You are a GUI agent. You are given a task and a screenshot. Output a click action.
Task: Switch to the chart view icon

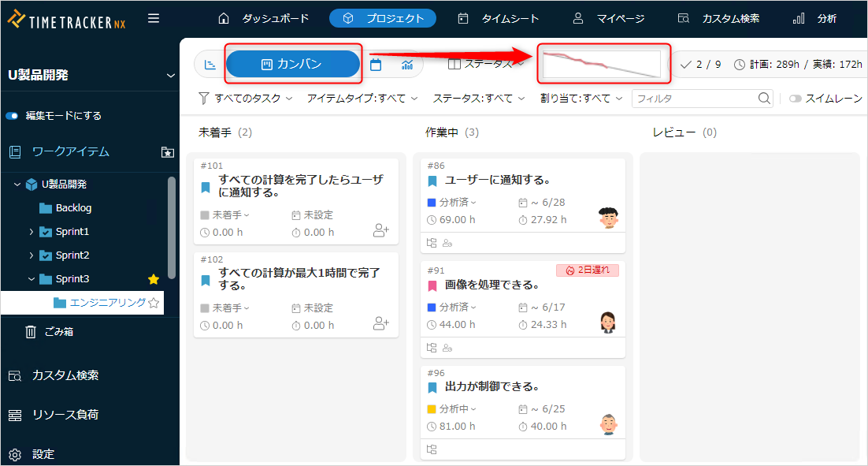pyautogui.click(x=407, y=65)
